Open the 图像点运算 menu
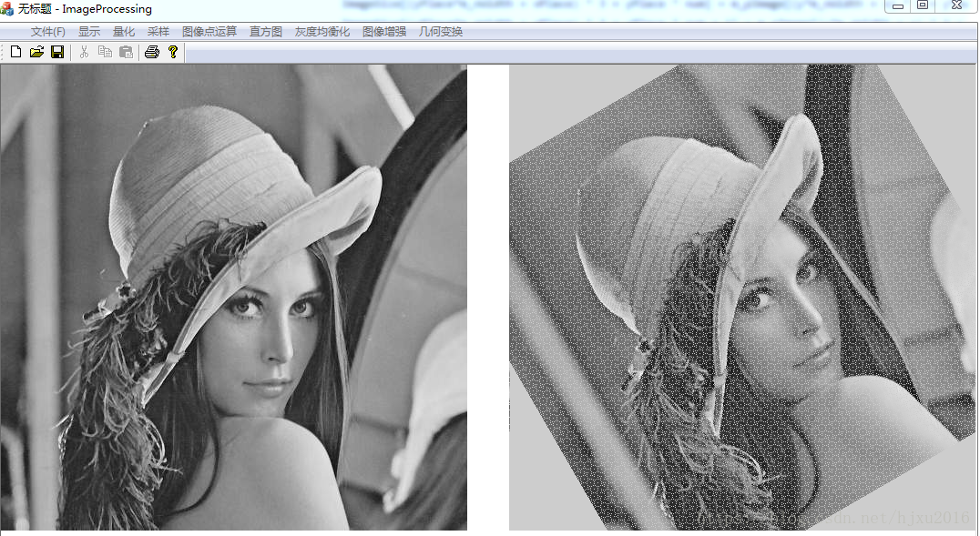The height and width of the screenshot is (536, 980). (209, 31)
